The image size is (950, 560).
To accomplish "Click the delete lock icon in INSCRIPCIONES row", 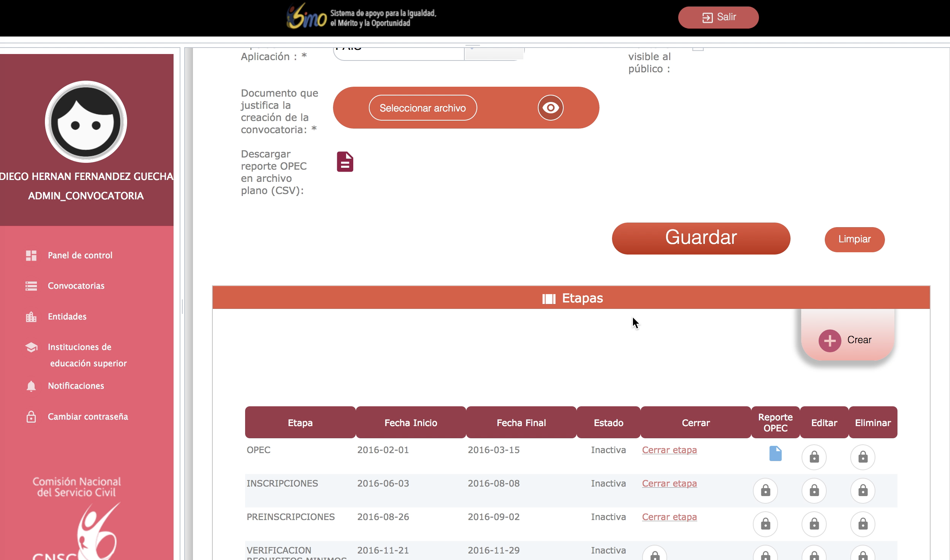I will (x=862, y=490).
